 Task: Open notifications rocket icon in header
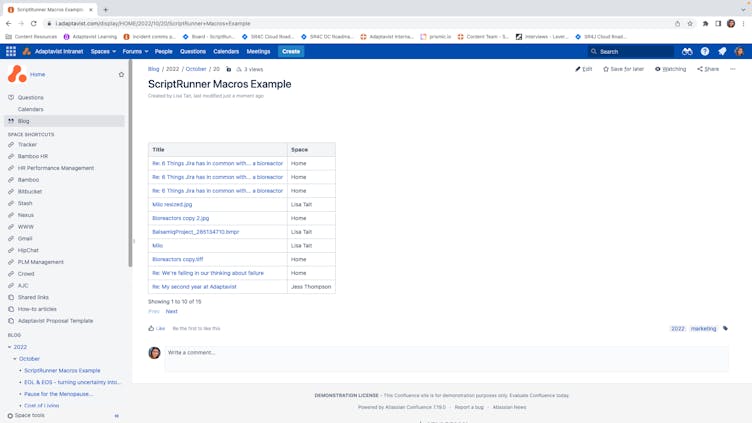point(722,51)
